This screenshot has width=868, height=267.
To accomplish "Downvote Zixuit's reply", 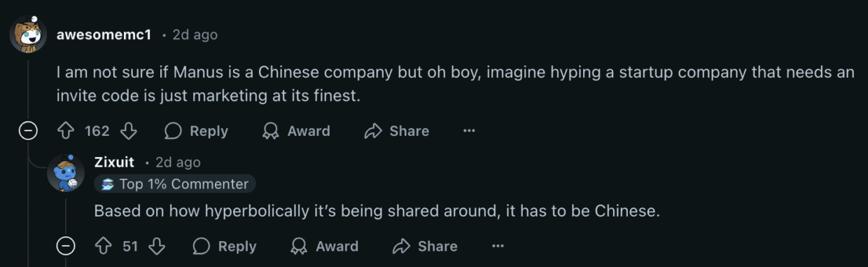I will click(157, 246).
